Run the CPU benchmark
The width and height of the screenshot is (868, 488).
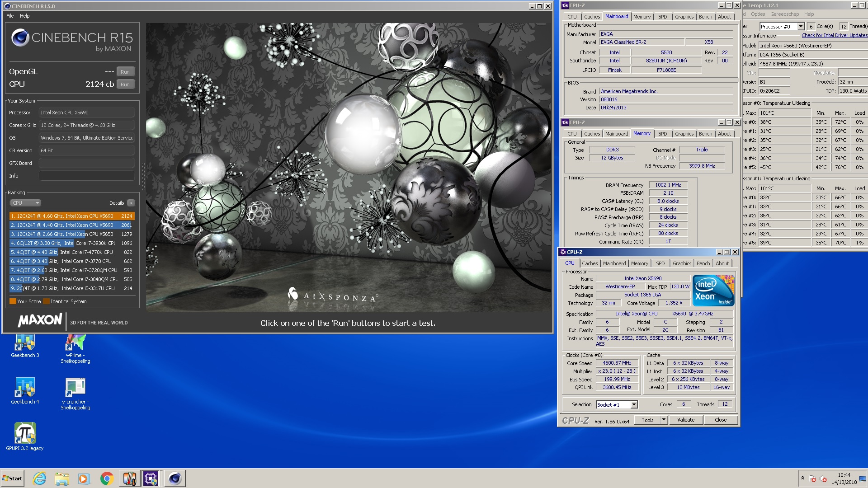point(125,84)
